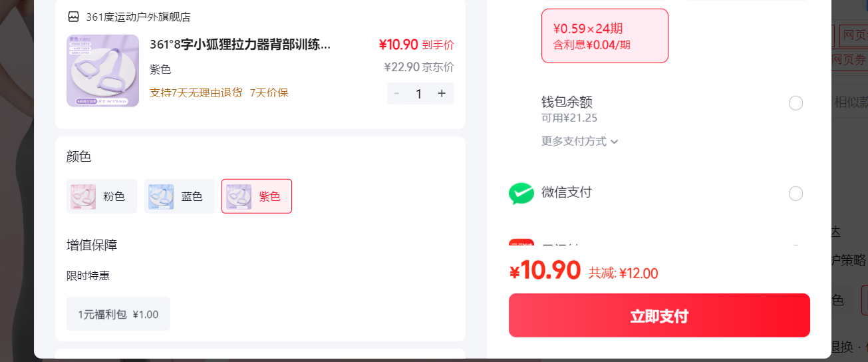Click 支持7天无理由退货 policy text
This screenshot has width=868, height=362.
pos(196,92)
